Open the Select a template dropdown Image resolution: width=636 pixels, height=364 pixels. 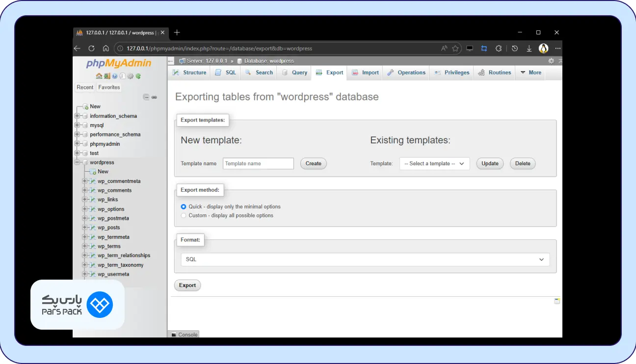click(x=435, y=163)
